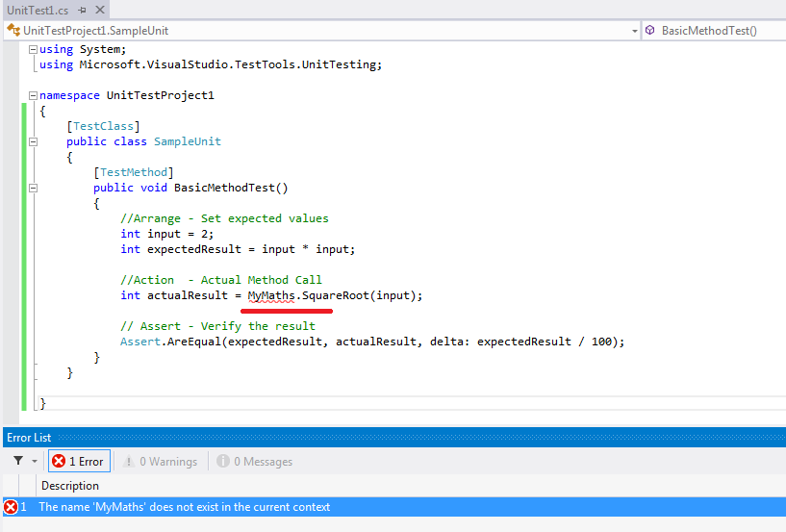Click the namespace name UnitTestProject1 in code
This screenshot has width=786, height=532.
pos(161,96)
